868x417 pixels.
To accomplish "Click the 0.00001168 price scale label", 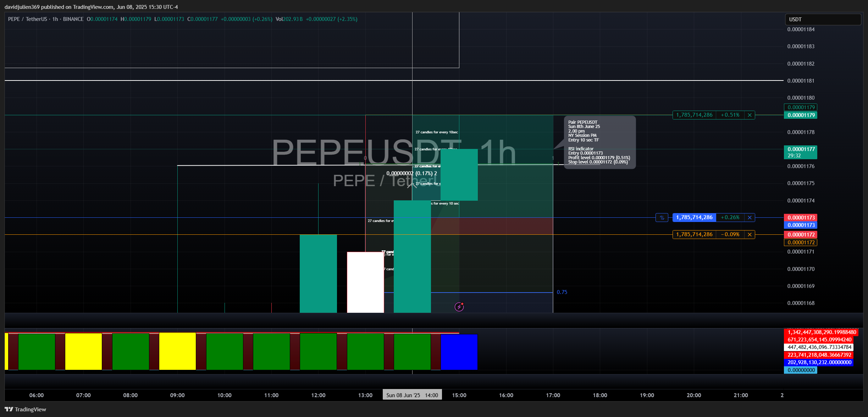I will tap(801, 303).
